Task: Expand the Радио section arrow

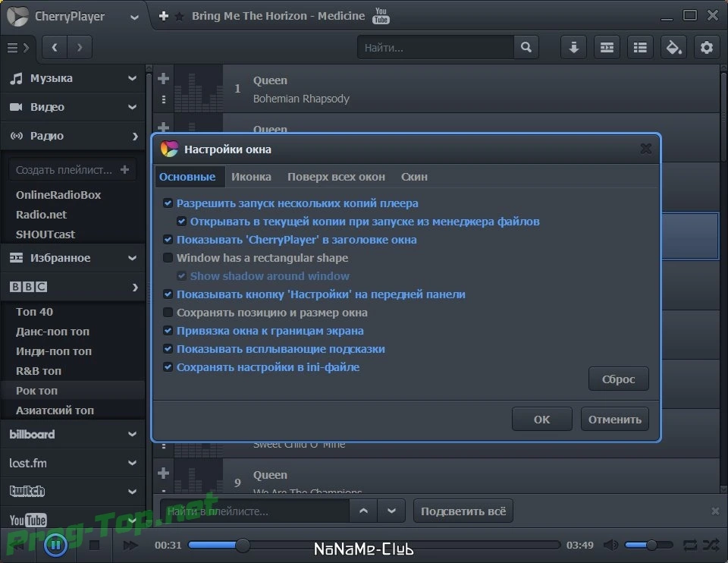Action: [x=135, y=136]
